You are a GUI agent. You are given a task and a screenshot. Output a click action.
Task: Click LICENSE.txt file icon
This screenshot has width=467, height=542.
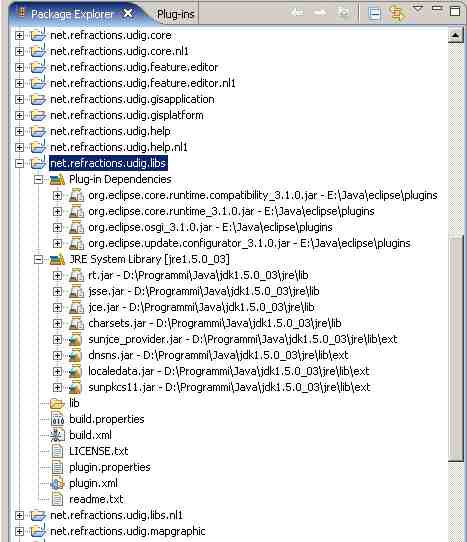(x=57, y=451)
